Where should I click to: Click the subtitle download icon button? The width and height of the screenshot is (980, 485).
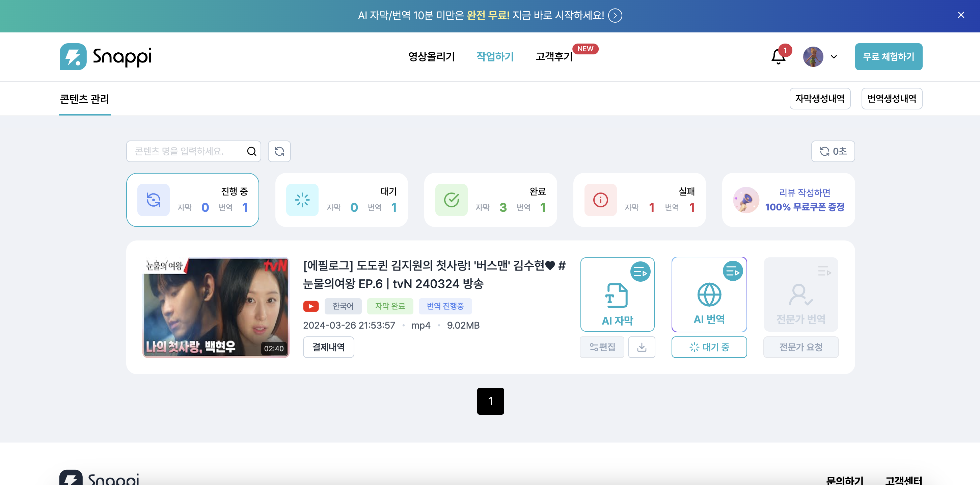[642, 347]
